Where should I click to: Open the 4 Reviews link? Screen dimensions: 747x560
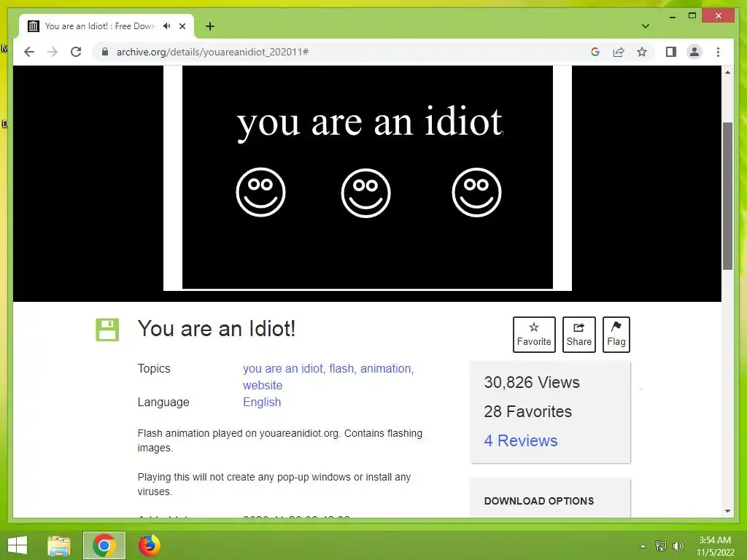point(521,441)
